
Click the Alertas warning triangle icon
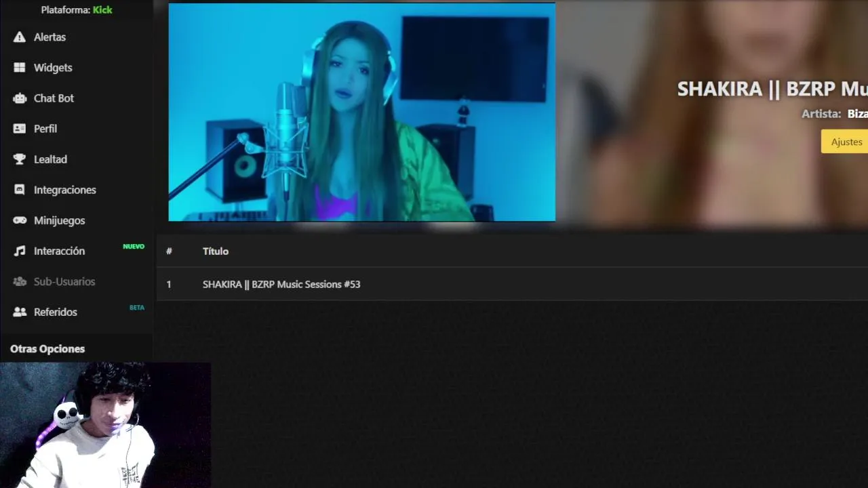click(x=20, y=37)
